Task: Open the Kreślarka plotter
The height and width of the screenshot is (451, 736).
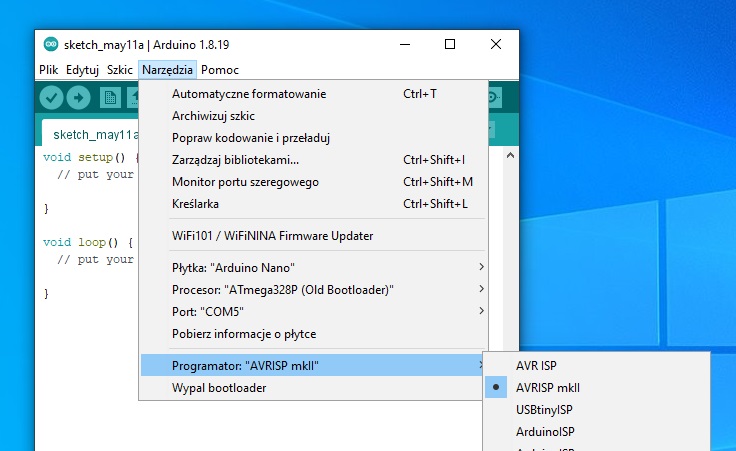Action: [x=314, y=204]
